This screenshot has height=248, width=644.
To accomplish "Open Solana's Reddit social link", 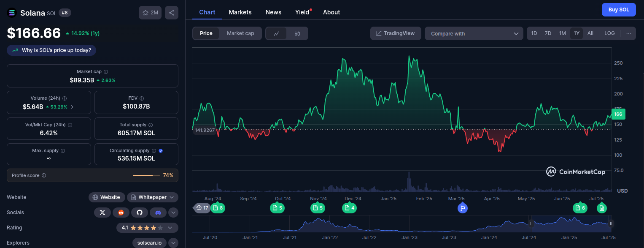I will point(121,213).
